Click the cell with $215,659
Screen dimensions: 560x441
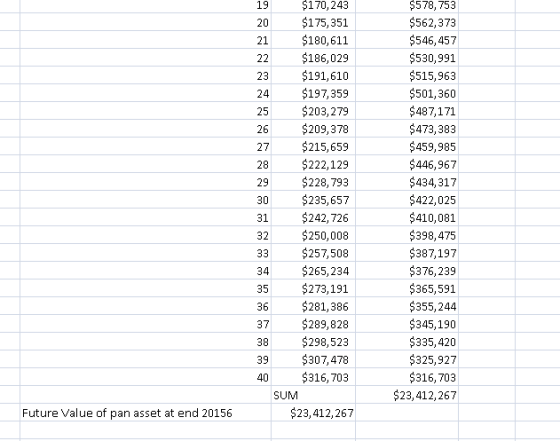314,146
